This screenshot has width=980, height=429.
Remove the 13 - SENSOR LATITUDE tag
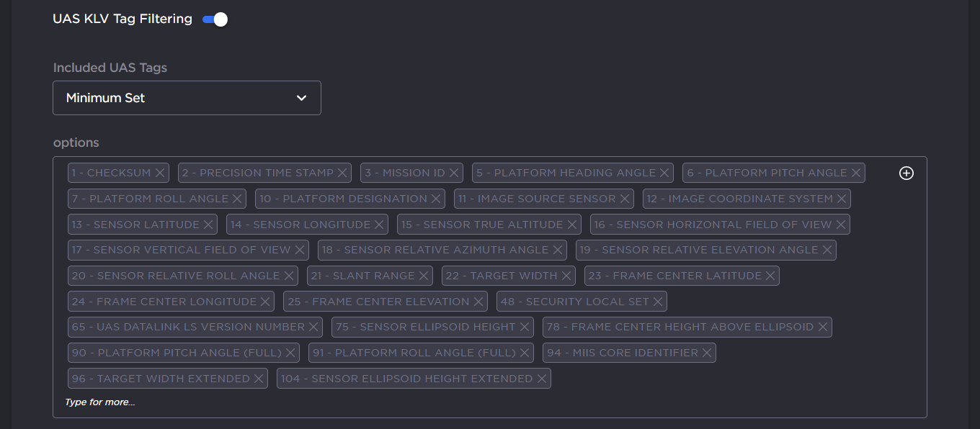point(208,224)
